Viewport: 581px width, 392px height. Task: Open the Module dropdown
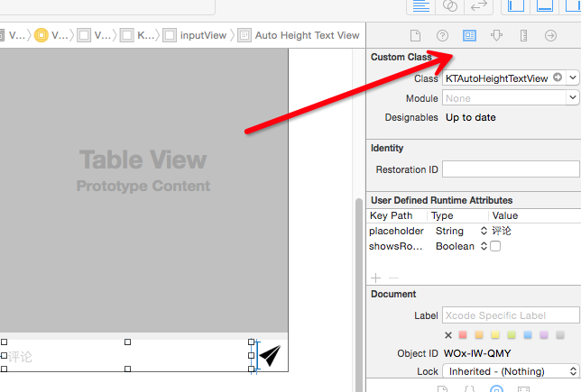coord(573,97)
